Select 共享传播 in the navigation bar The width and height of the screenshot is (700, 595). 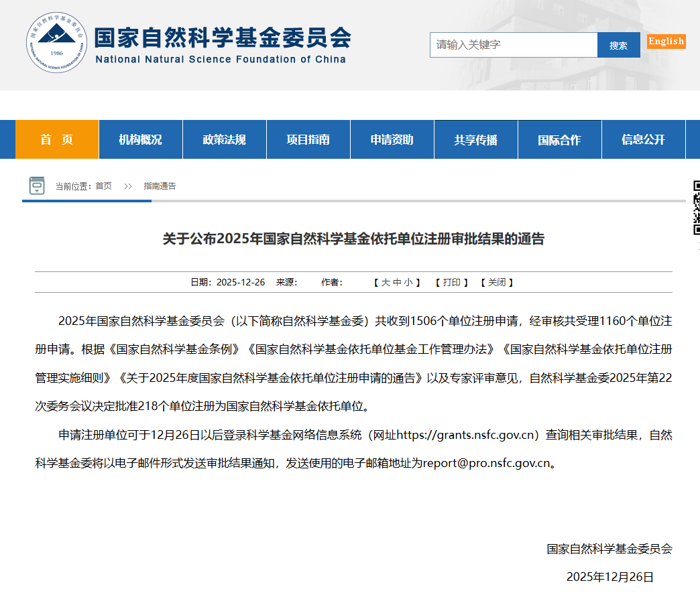(475, 139)
